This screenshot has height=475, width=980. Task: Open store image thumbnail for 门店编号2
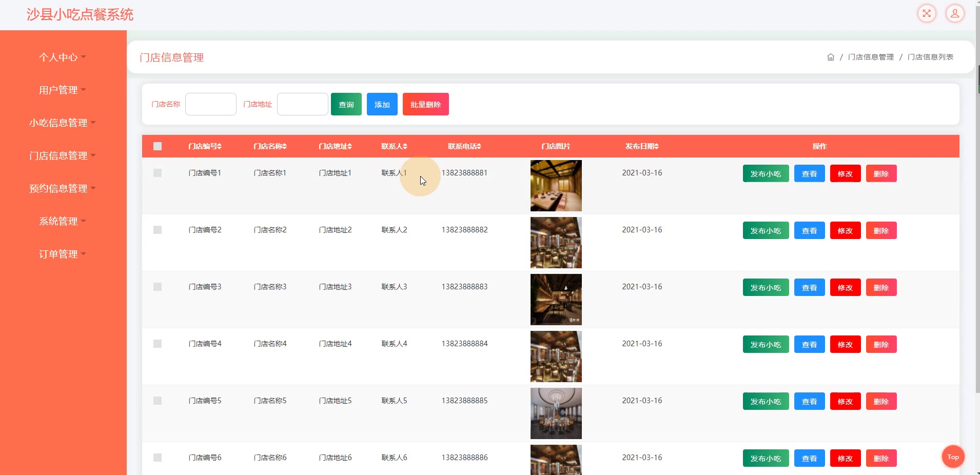coord(556,243)
